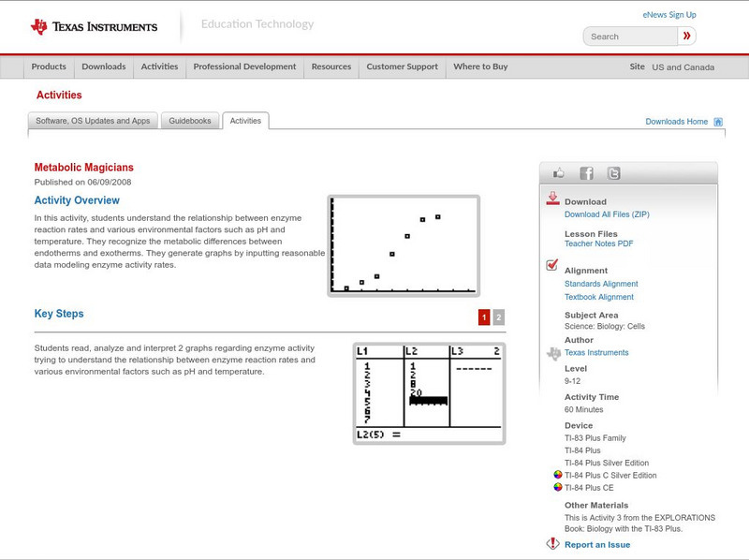The image size is (749, 560).
Task: Click the Texas Instruments author icon
Action: pos(551,352)
